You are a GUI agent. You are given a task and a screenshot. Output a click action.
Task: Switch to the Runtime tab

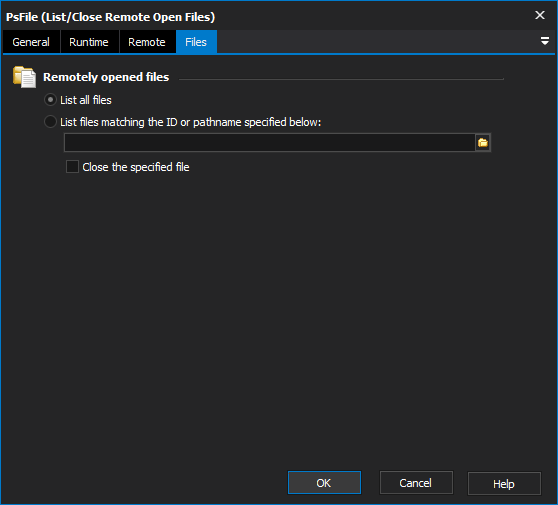(89, 42)
